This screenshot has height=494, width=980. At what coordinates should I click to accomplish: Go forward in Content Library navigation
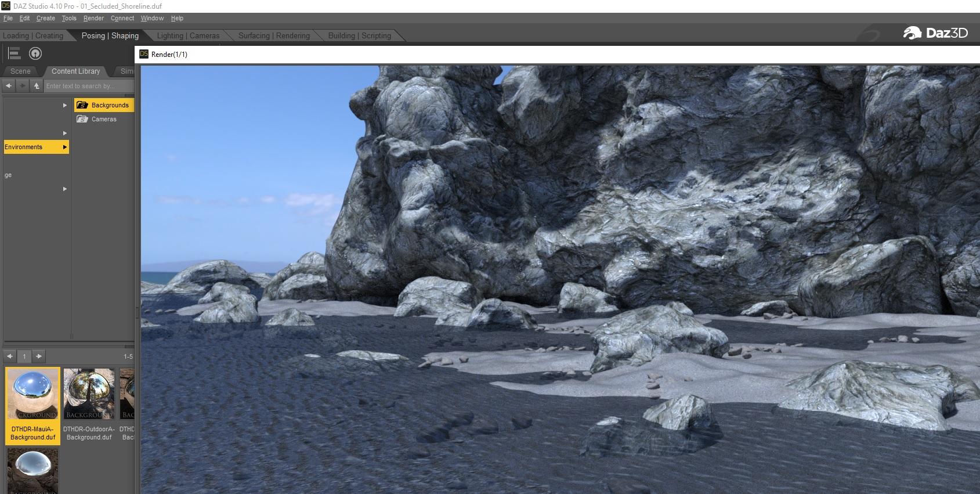pos(23,86)
